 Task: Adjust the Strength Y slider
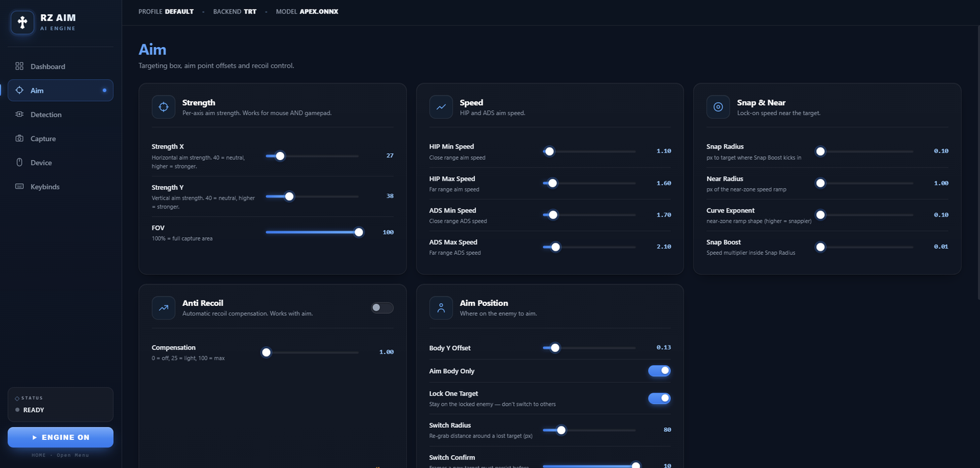pyautogui.click(x=312, y=196)
